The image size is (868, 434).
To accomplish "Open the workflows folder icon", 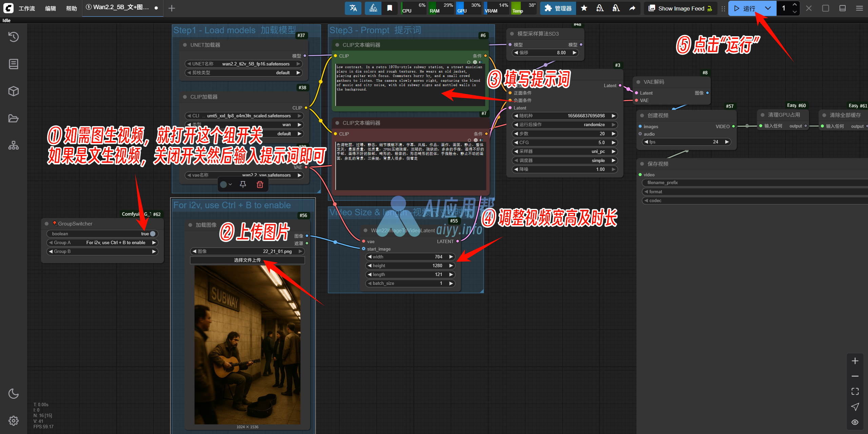I will pos(14,118).
